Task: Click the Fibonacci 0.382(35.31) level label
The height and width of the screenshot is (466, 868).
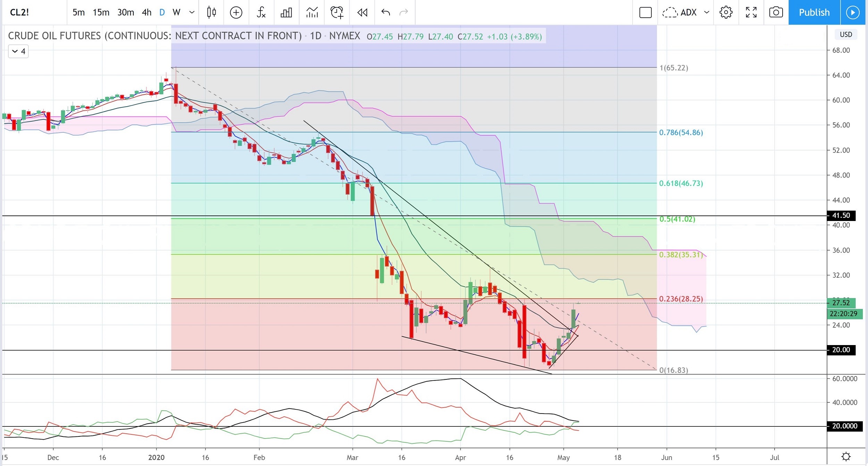Action: [681, 255]
